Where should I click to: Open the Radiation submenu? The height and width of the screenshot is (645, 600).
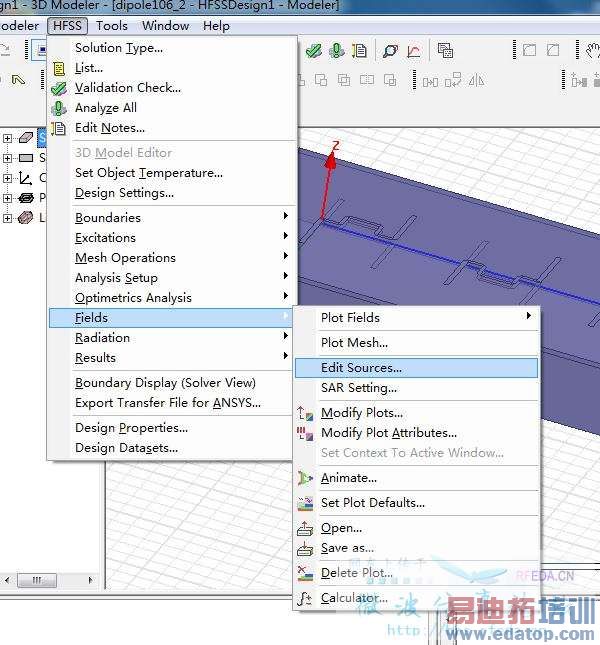tap(171, 338)
